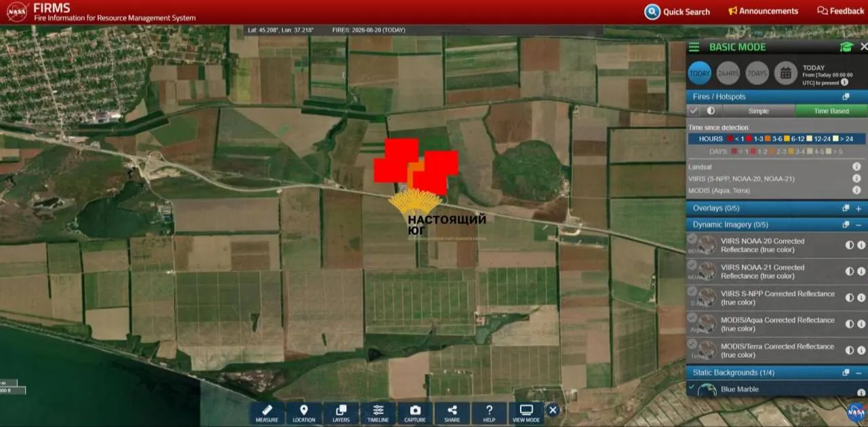Pop out the Overlays panel

coord(846,208)
